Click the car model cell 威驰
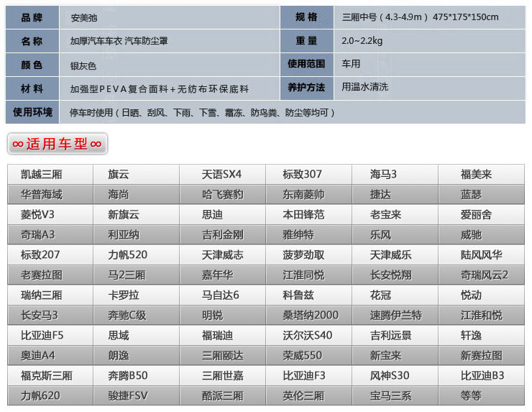The width and height of the screenshot is (532, 412). 481,234
